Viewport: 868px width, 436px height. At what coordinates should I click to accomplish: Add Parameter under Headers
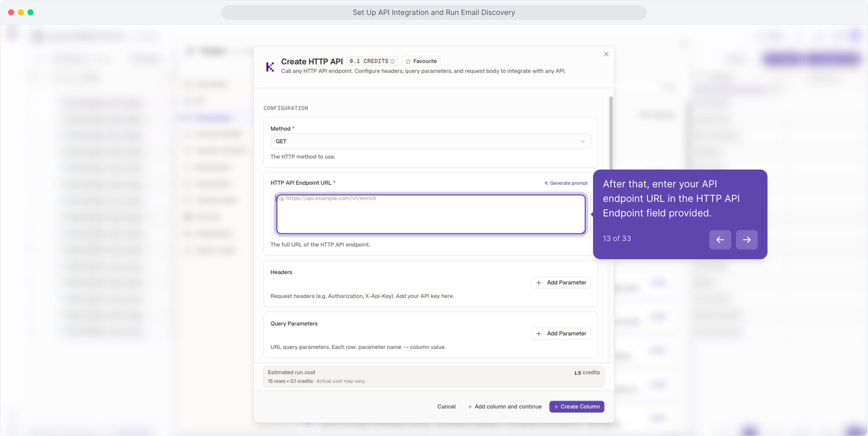point(561,283)
